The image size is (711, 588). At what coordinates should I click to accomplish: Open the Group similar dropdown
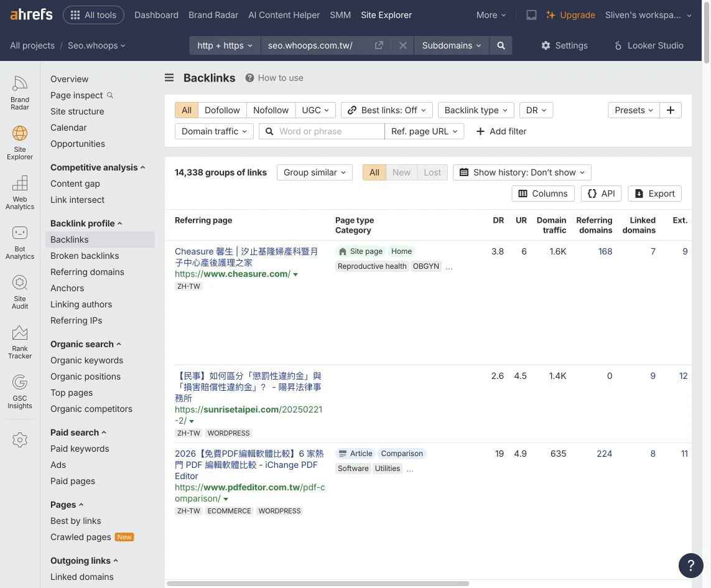(315, 172)
